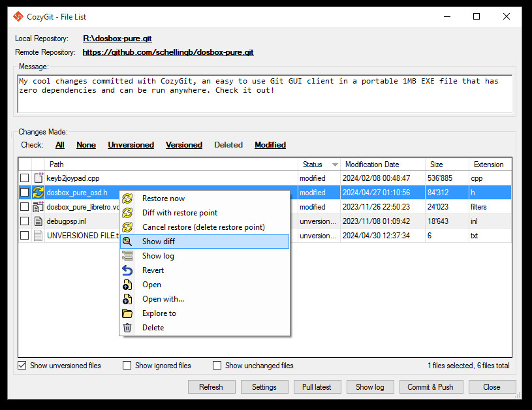Click the Modified check link
The width and height of the screenshot is (532, 410).
pyautogui.click(x=270, y=145)
